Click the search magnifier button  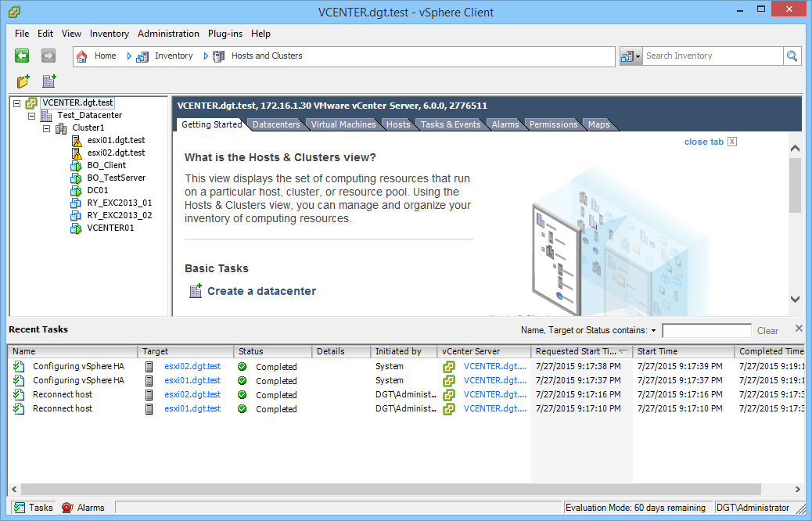coord(792,56)
